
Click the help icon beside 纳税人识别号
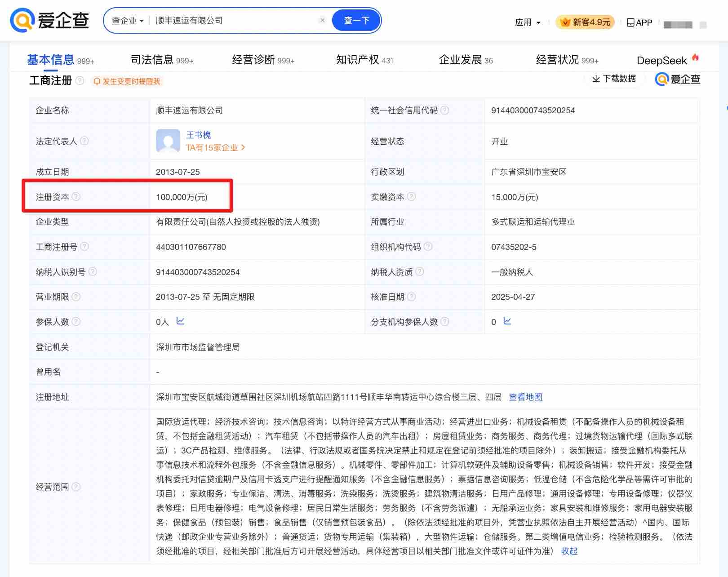[93, 271]
